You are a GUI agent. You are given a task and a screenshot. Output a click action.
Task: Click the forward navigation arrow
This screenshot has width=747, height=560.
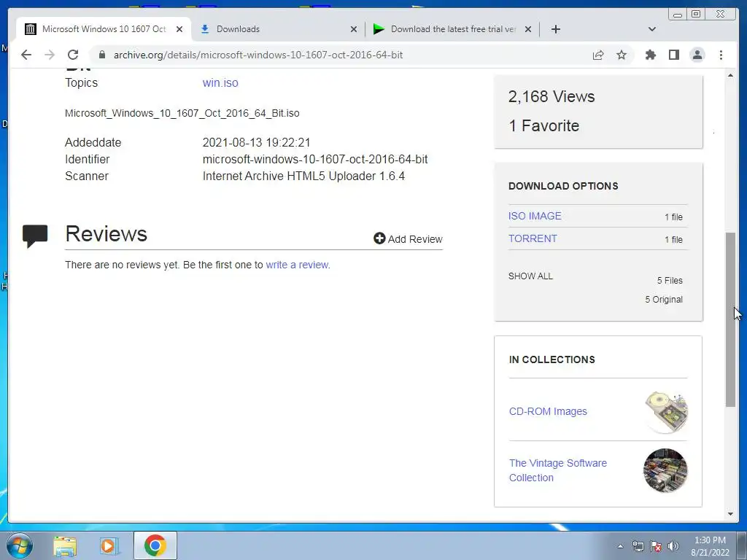pyautogui.click(x=50, y=55)
